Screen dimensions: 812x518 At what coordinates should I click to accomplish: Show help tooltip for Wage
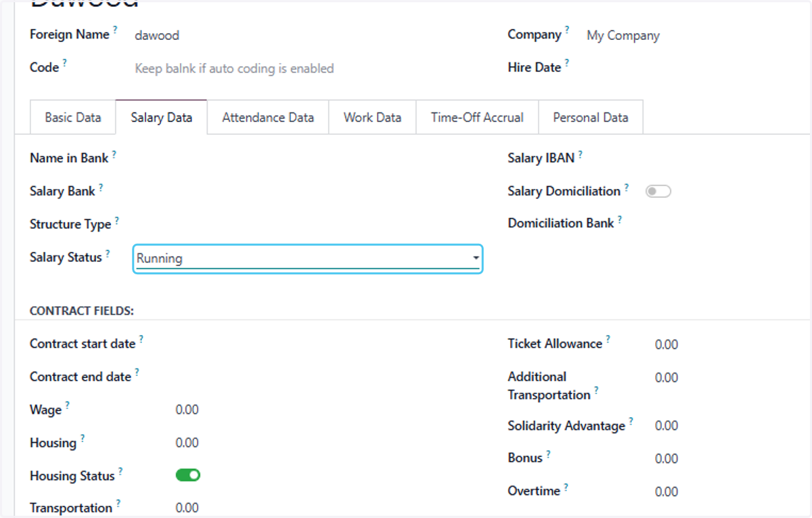click(x=67, y=405)
